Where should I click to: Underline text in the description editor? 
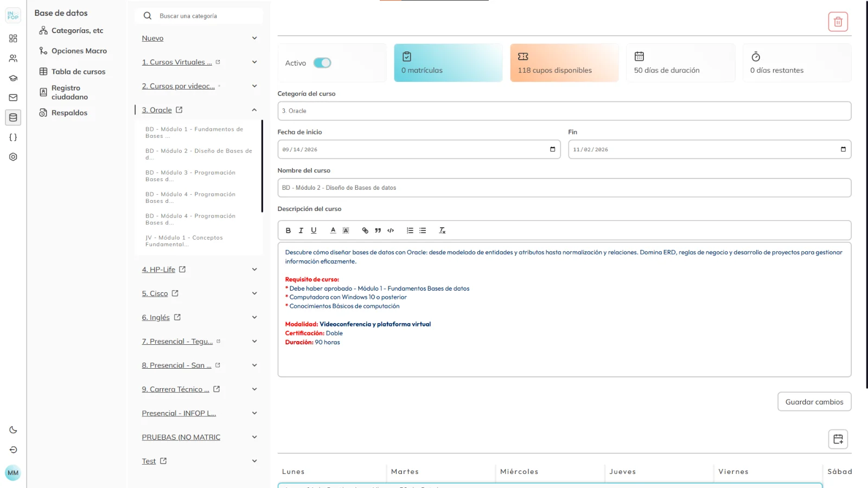pyautogui.click(x=314, y=230)
